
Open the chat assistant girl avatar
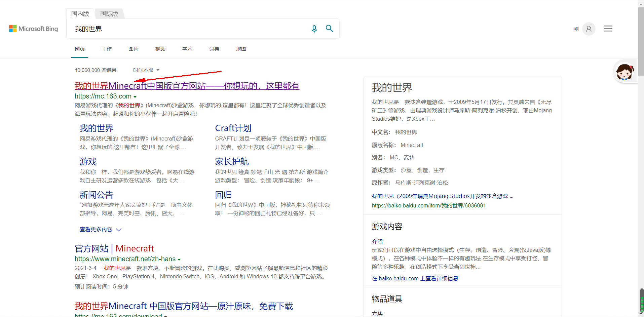tap(624, 72)
